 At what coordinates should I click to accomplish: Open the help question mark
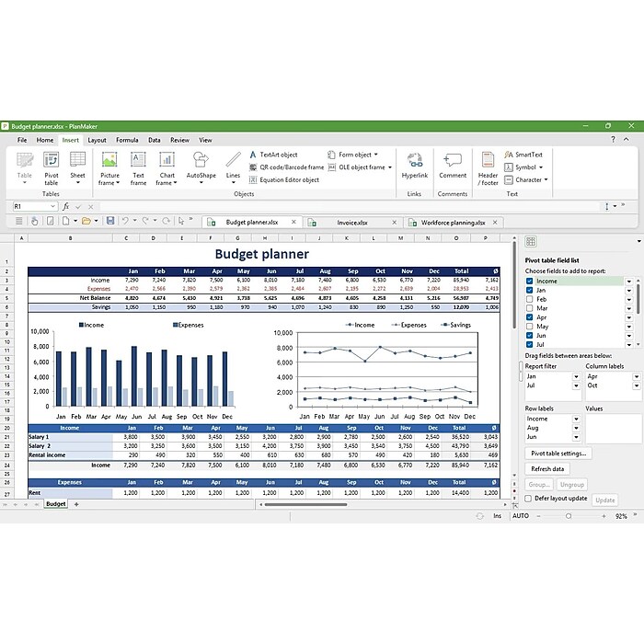click(613, 139)
